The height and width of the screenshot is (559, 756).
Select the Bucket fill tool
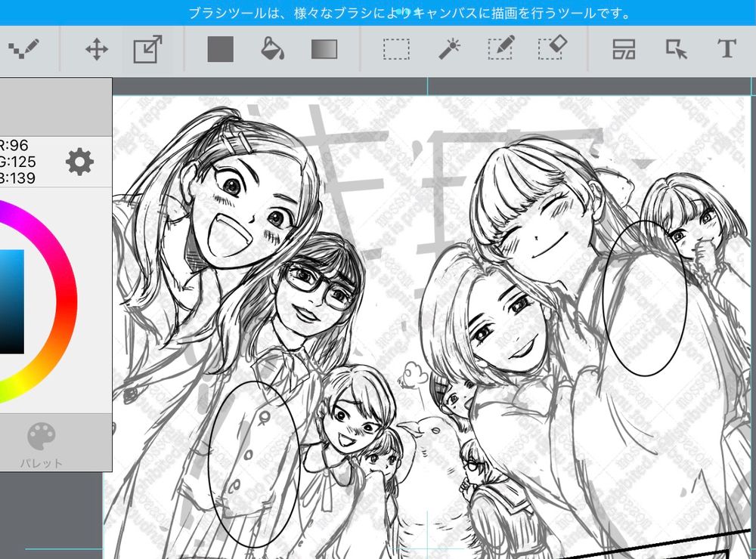point(272,49)
